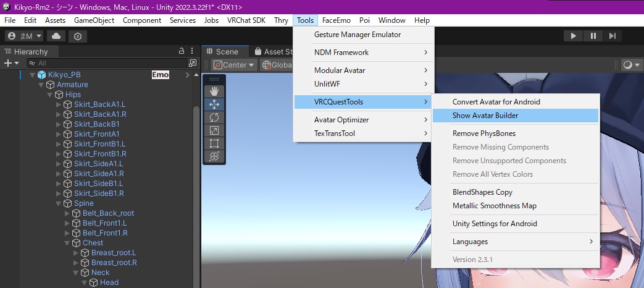644x288 pixels.
Task: Choose Convert Avatar for Android
Action: (x=516, y=102)
